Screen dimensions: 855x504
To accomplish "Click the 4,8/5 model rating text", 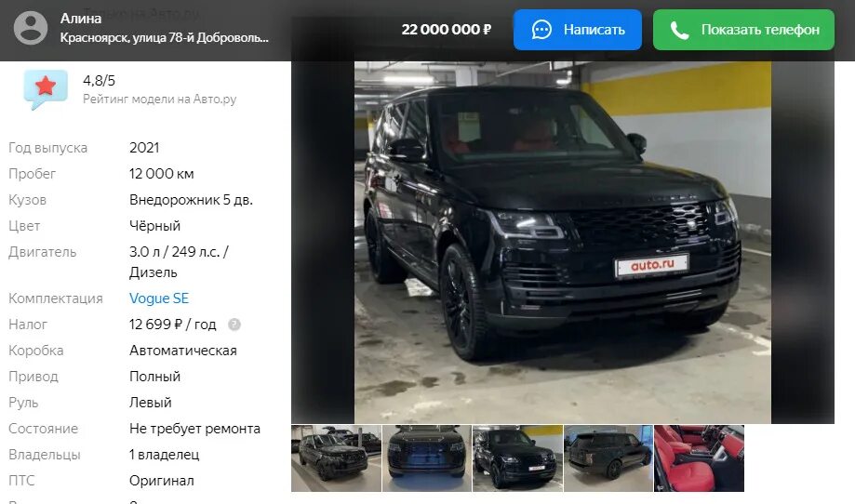I will click(99, 81).
